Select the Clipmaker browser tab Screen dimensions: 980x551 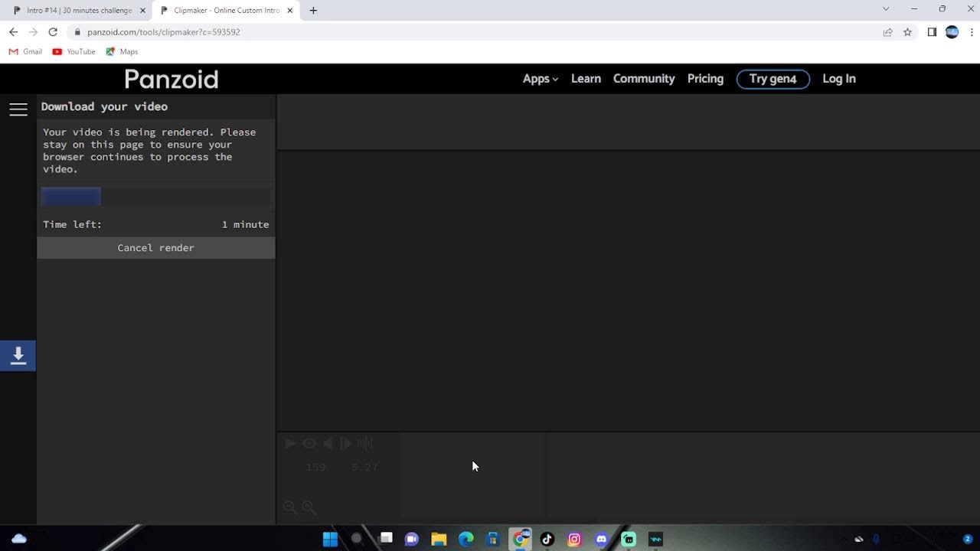click(226, 11)
